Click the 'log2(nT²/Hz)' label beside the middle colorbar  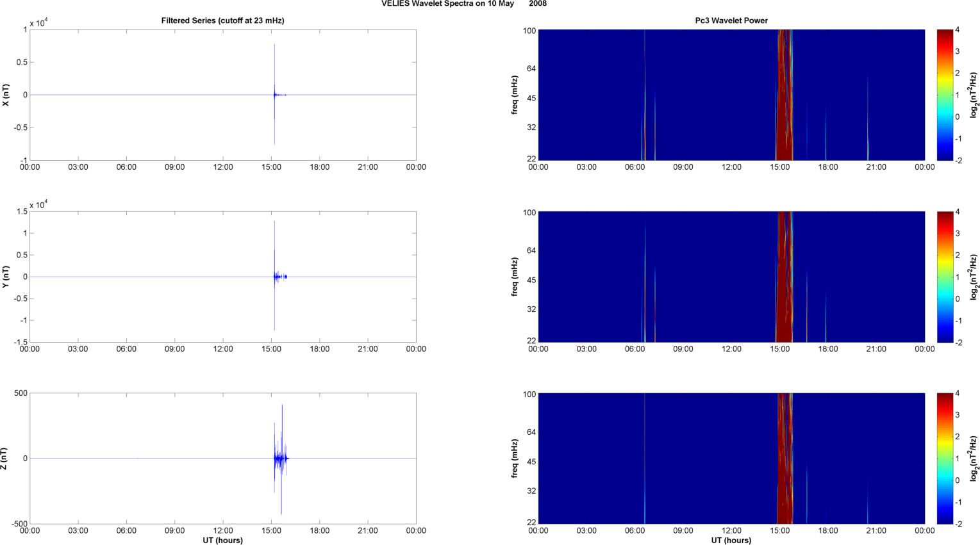pos(973,277)
